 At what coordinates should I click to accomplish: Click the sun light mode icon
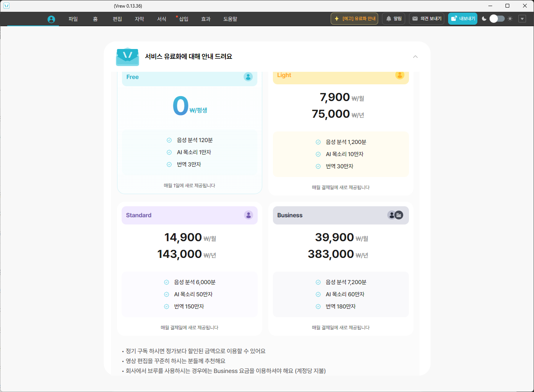(x=510, y=19)
